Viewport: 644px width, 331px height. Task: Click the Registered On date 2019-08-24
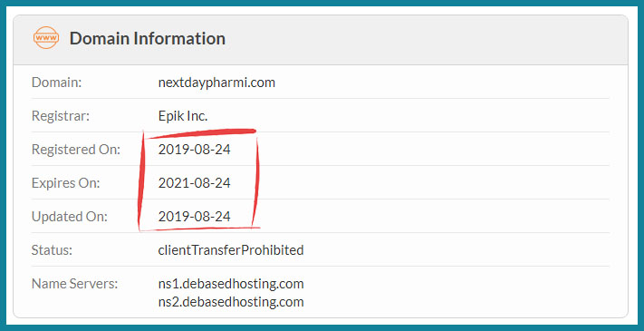[x=194, y=150]
